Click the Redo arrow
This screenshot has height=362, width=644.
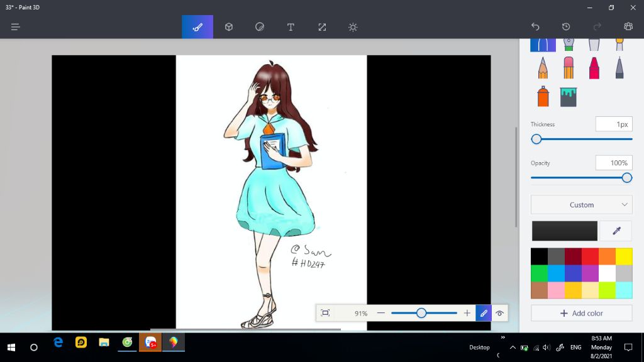tap(597, 26)
